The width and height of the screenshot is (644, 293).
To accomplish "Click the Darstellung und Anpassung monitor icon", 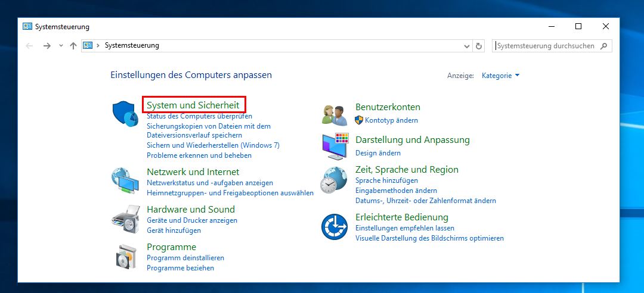I will pyautogui.click(x=335, y=146).
